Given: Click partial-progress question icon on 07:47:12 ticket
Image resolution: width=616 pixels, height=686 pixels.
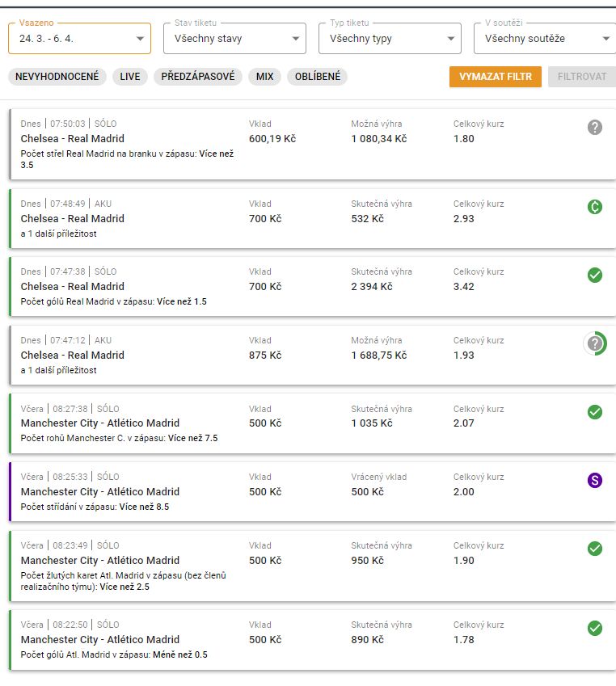Looking at the screenshot, I should (x=595, y=343).
